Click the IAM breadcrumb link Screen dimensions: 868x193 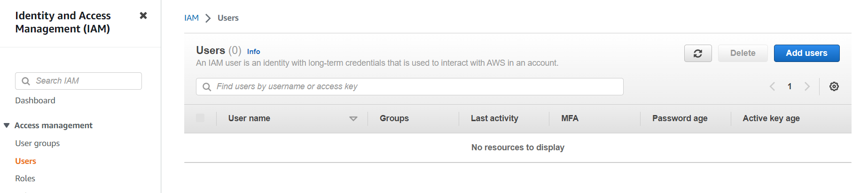click(191, 18)
